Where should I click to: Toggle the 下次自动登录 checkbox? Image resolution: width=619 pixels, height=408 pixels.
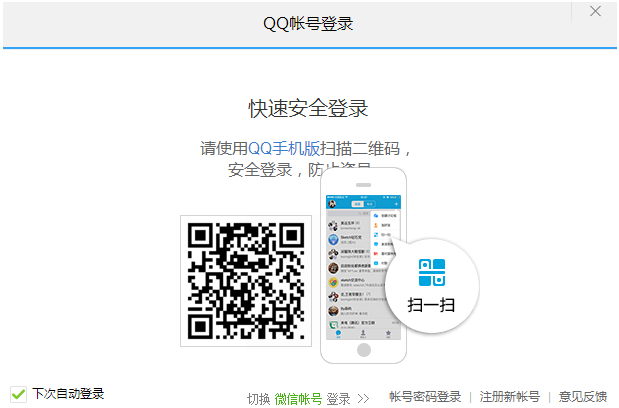(19, 394)
